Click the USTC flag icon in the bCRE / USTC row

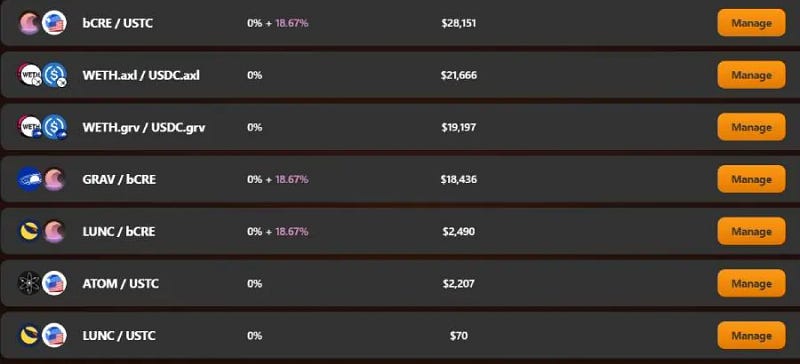[54, 23]
